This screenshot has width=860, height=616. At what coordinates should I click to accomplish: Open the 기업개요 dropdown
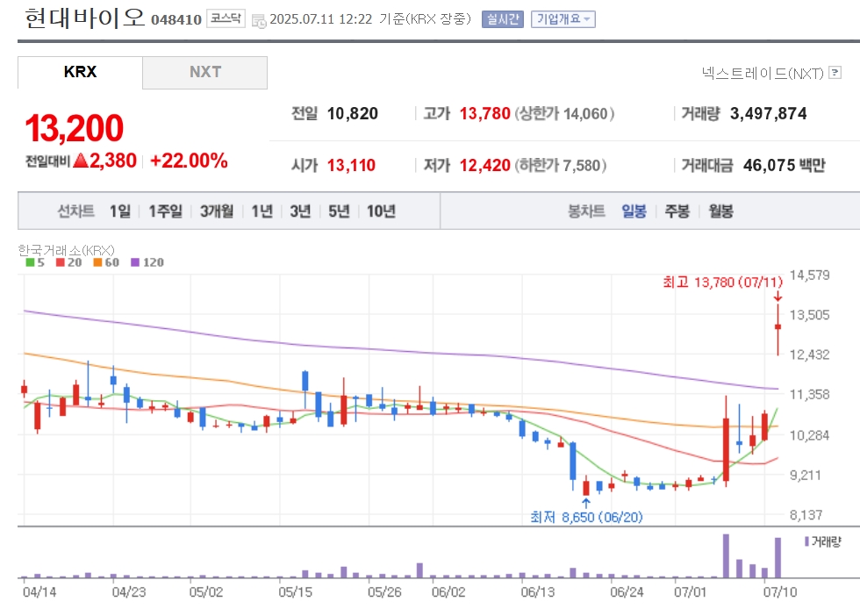(x=563, y=19)
